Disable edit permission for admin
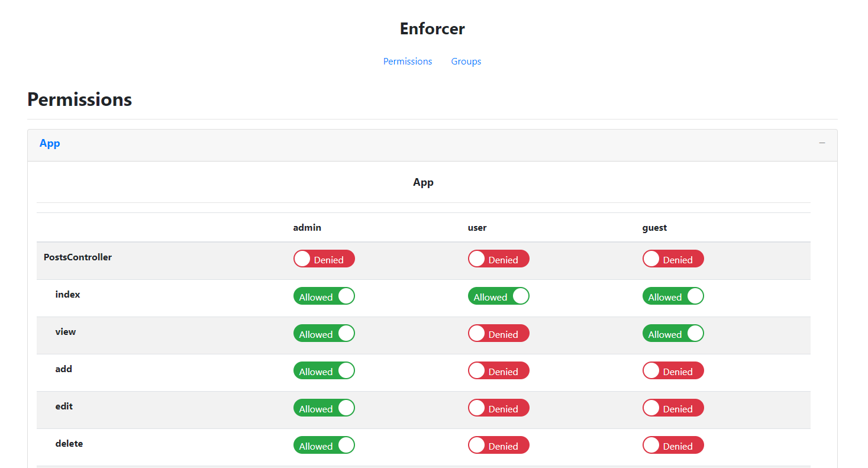Viewport: 868px width, 468px height. click(324, 408)
